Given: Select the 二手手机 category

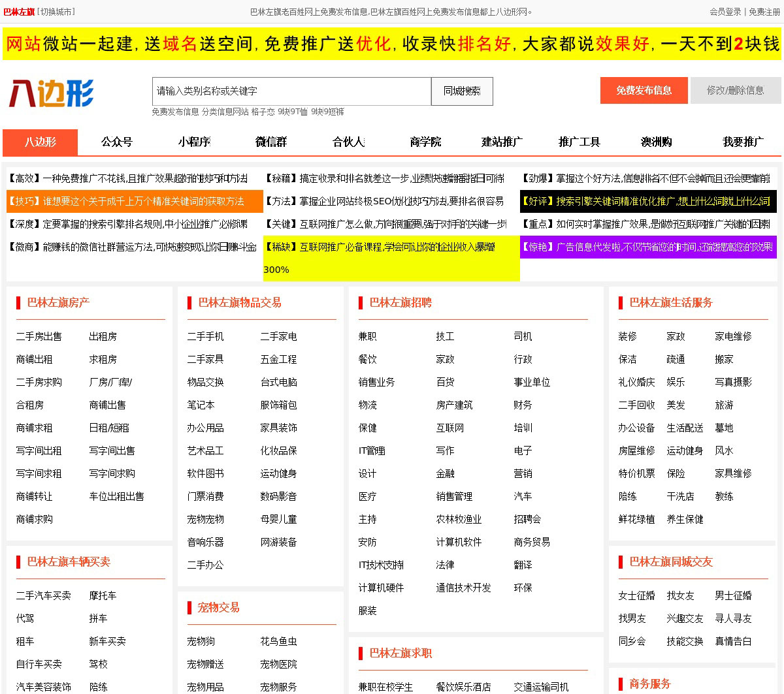Looking at the screenshot, I should [x=205, y=337].
